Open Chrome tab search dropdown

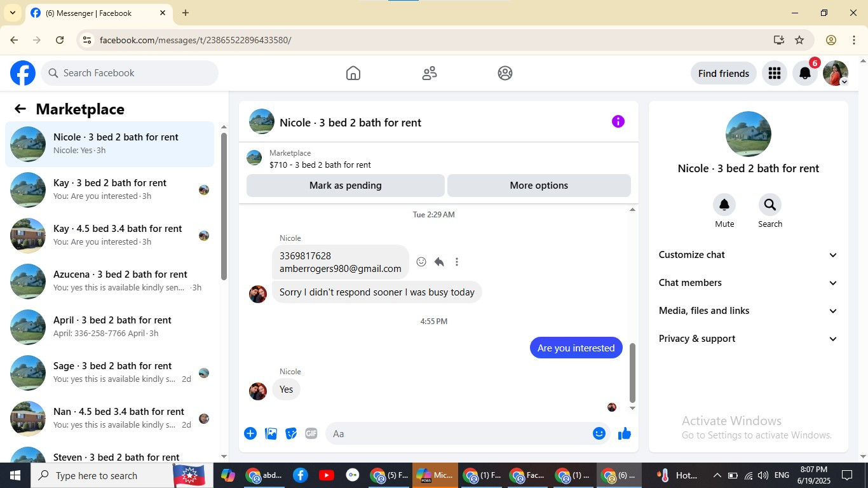click(13, 13)
